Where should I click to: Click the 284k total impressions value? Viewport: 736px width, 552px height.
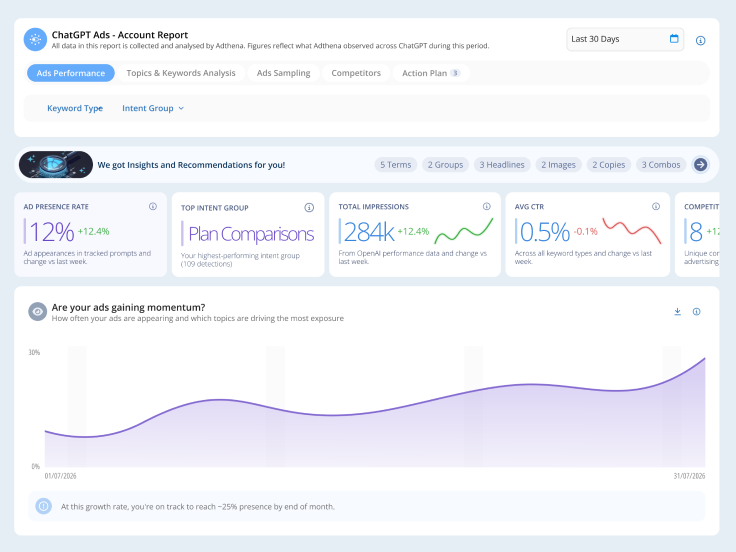(x=369, y=232)
